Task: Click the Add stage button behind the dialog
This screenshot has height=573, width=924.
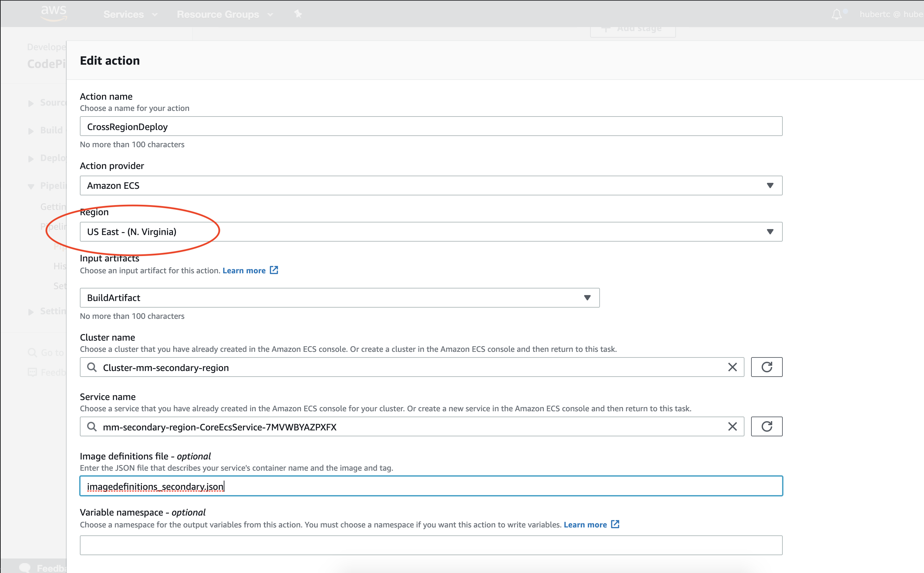Action: click(633, 31)
